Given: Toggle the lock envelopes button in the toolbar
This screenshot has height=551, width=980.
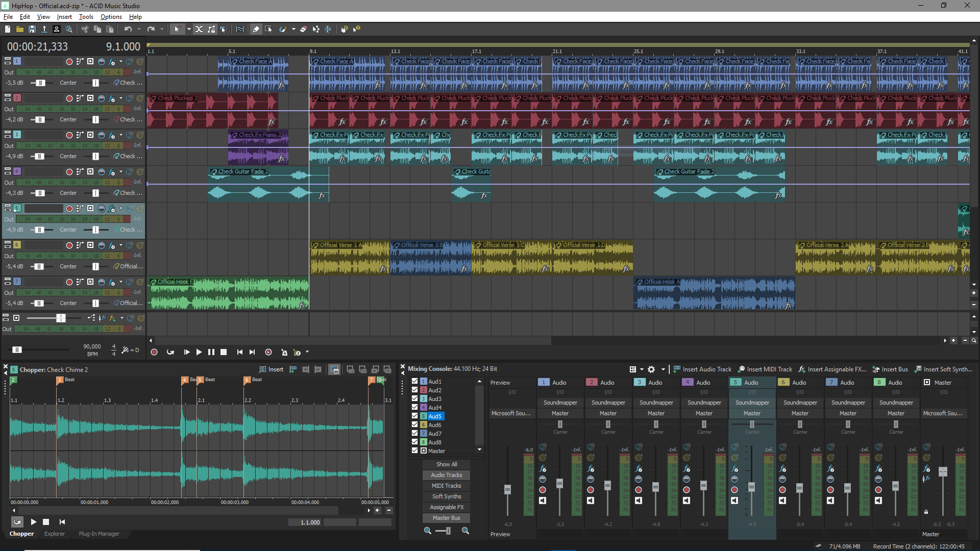Looking at the screenshot, I should 212,29.
